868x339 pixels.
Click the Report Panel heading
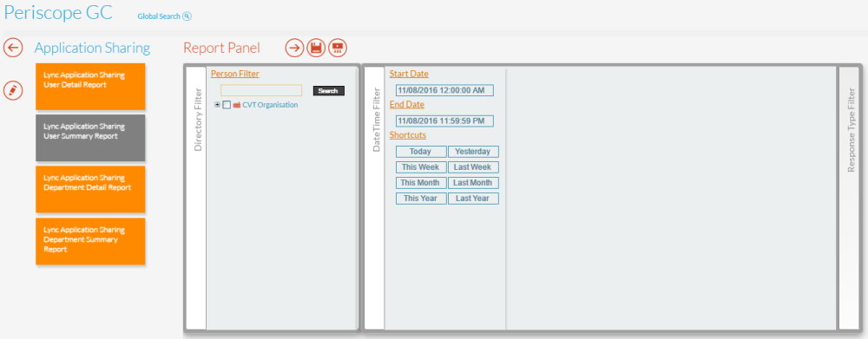[x=221, y=48]
